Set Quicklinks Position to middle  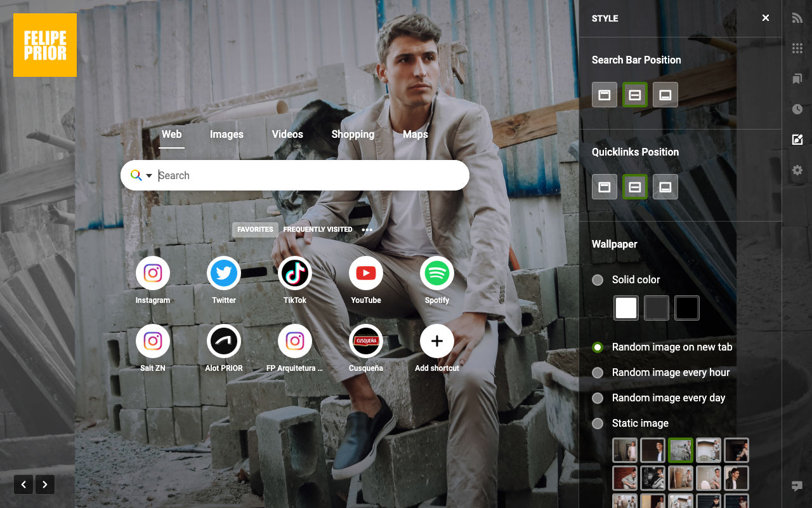pyautogui.click(x=635, y=187)
